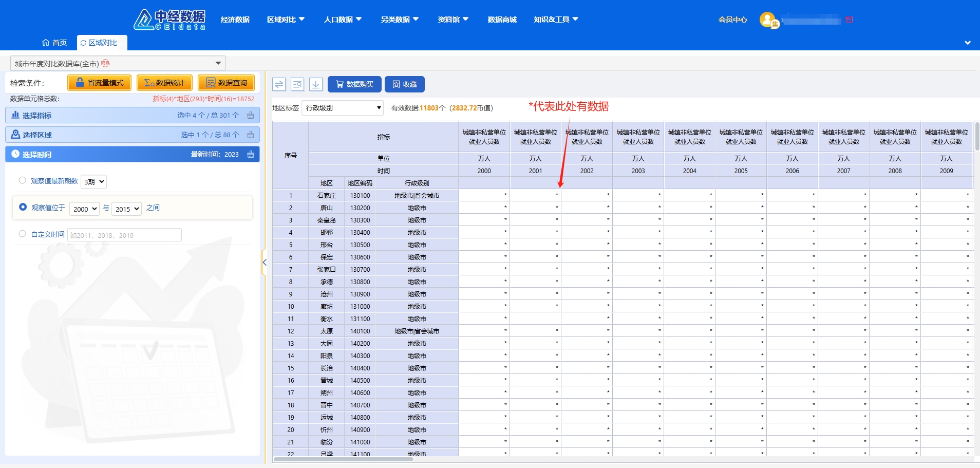The image size is (980, 468).
Task: Clear selected regions with the 选择区域 broom icon
Action: pyautogui.click(x=251, y=135)
